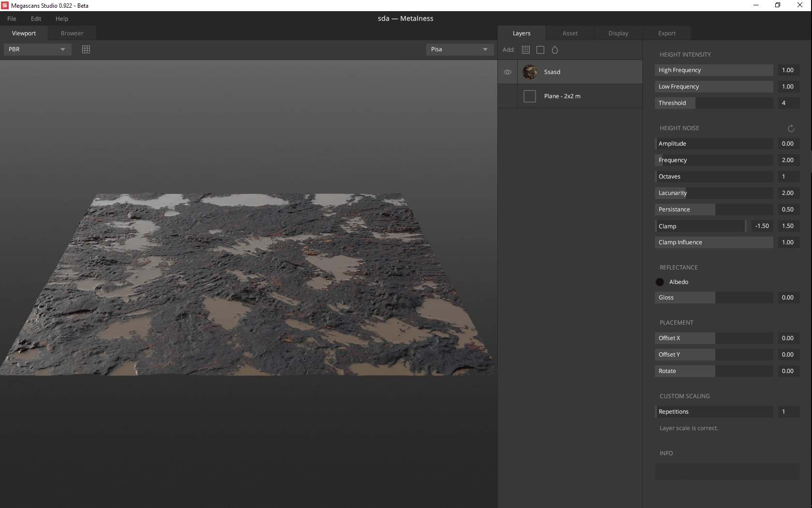Select the Ssasd layer thumbnail

click(530, 72)
